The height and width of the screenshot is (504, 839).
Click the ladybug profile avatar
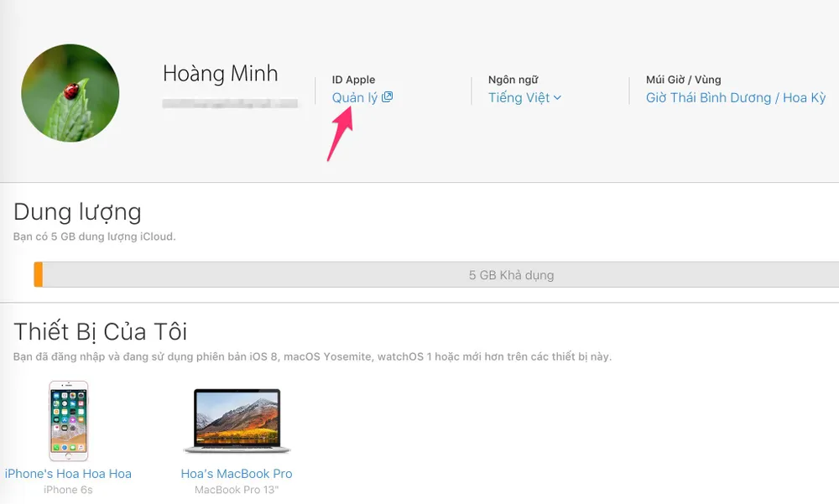tap(70, 93)
